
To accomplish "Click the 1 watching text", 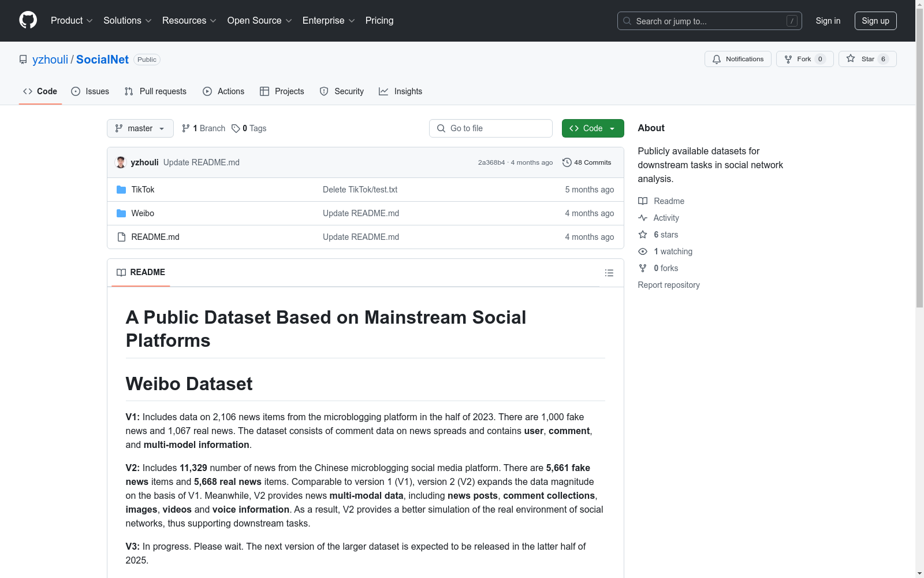I will tap(673, 251).
